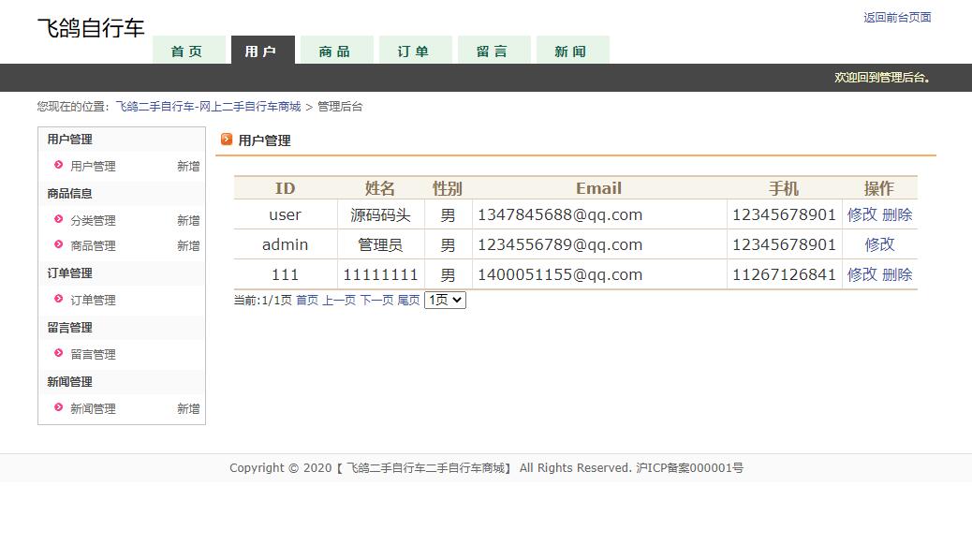The image size is (972, 560).
Task: Click the red arrow icon beside 留言管理
Action: click(x=56, y=354)
